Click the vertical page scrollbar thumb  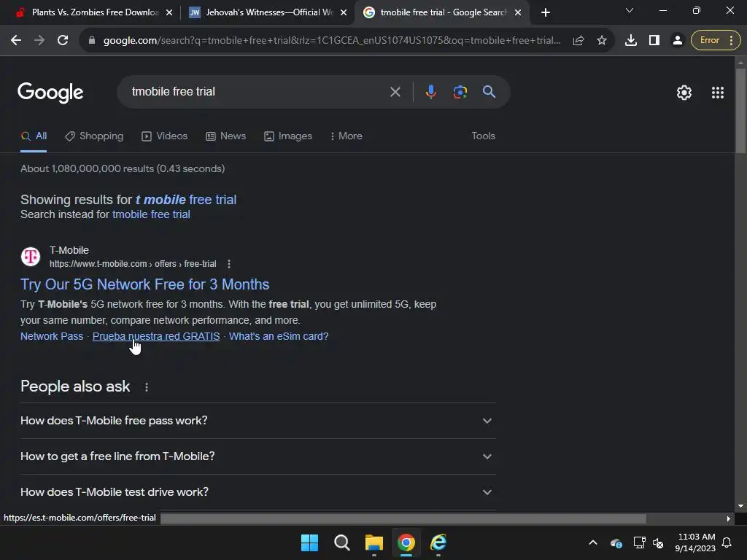tap(740, 112)
